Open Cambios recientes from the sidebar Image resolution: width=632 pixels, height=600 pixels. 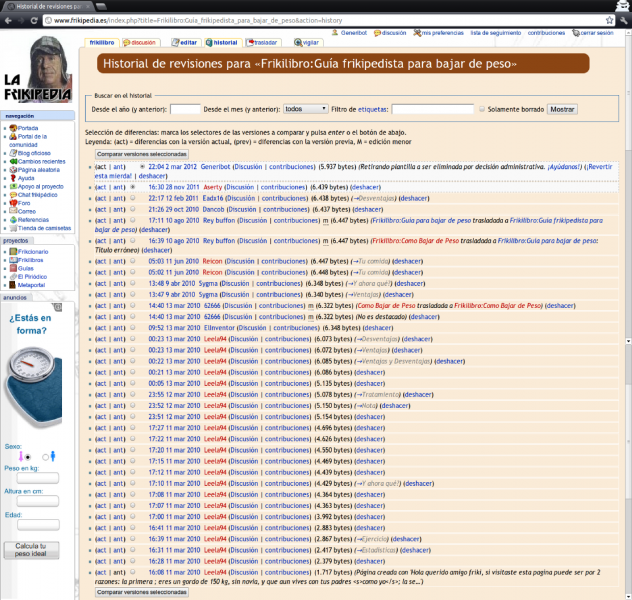pyautogui.click(x=13, y=161)
